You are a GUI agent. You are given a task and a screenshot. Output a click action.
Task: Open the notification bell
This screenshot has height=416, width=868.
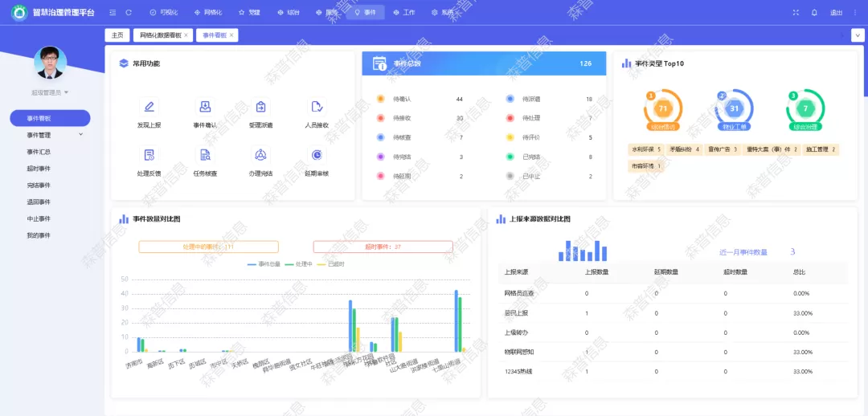point(813,12)
